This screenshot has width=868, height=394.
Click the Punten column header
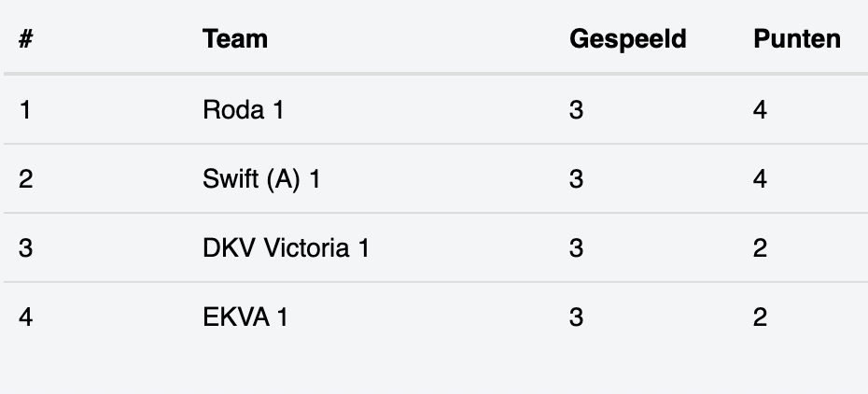[796, 39]
